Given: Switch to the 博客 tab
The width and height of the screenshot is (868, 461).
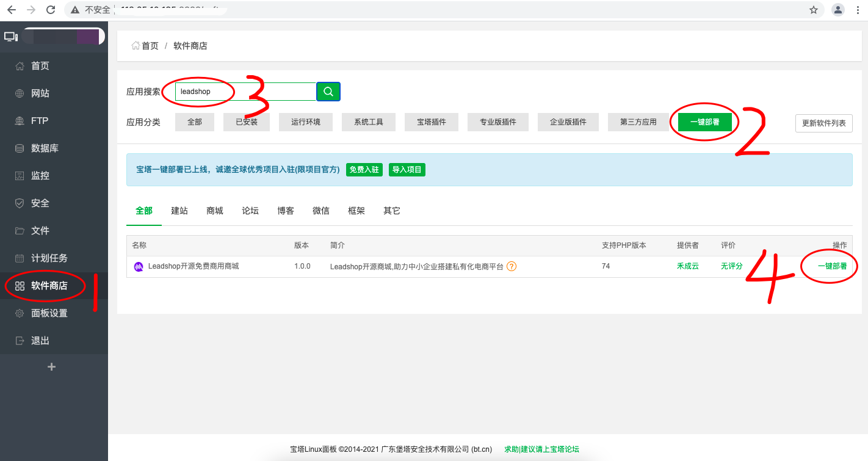Looking at the screenshot, I should click(x=286, y=211).
